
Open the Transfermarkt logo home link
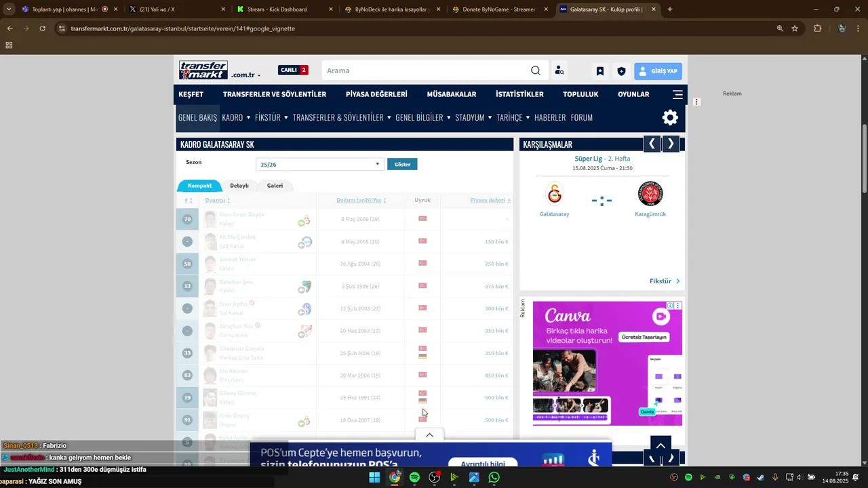203,70
